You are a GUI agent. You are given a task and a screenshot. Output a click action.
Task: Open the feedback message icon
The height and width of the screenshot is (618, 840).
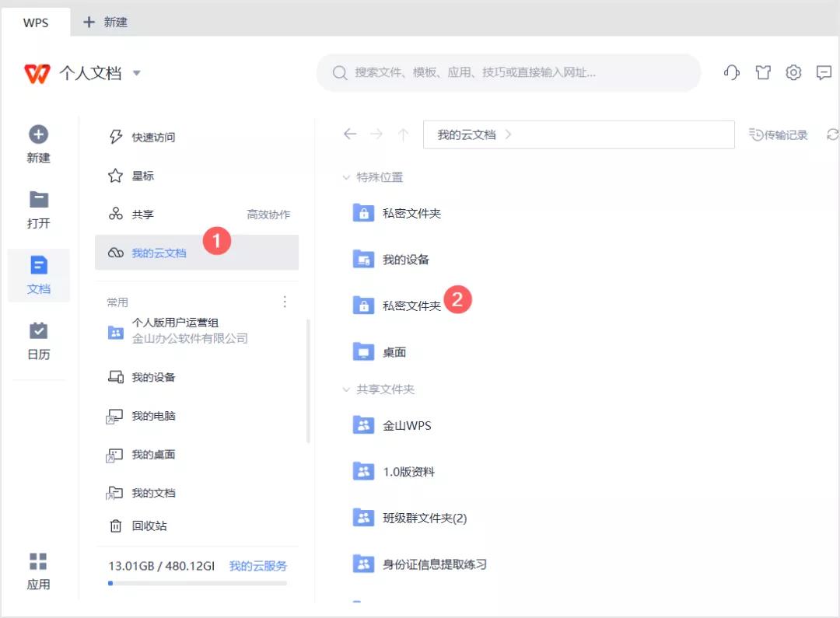coord(824,72)
